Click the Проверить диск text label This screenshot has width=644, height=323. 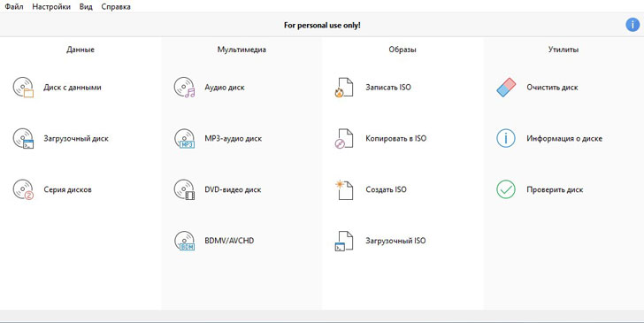pyautogui.click(x=555, y=190)
